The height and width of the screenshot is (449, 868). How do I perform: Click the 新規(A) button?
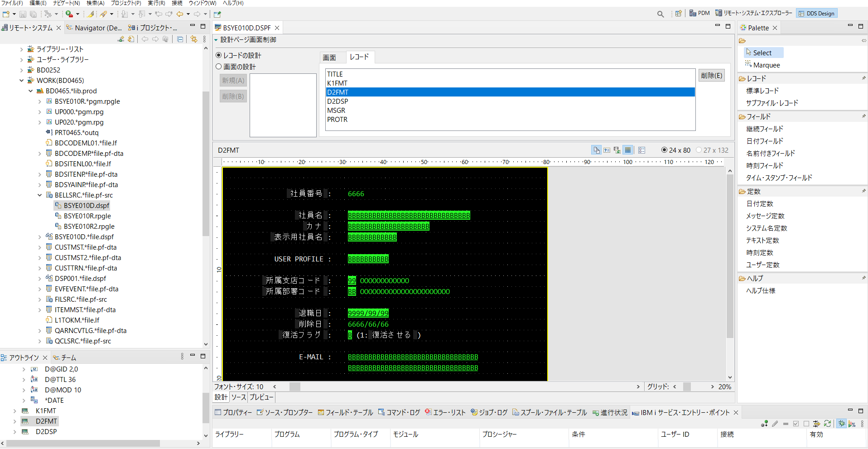pyautogui.click(x=233, y=80)
